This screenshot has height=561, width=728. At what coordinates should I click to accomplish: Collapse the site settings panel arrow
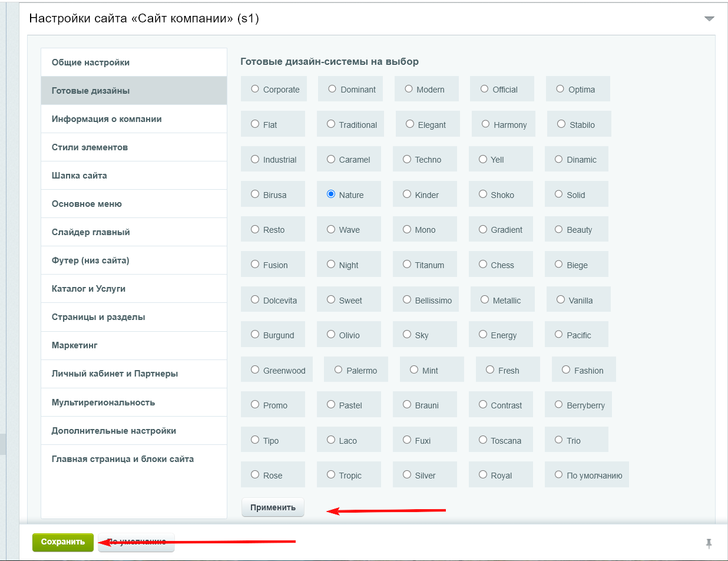click(709, 19)
